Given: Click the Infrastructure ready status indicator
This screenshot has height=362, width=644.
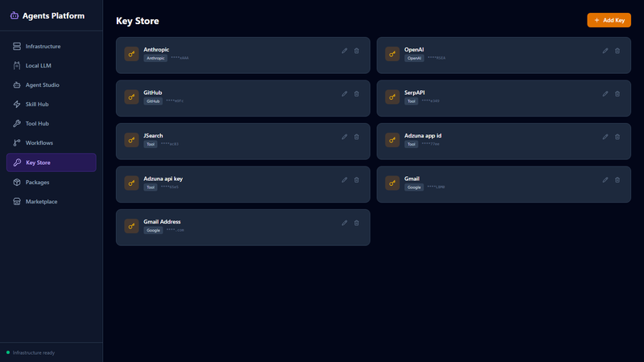Looking at the screenshot, I should tap(32, 352).
